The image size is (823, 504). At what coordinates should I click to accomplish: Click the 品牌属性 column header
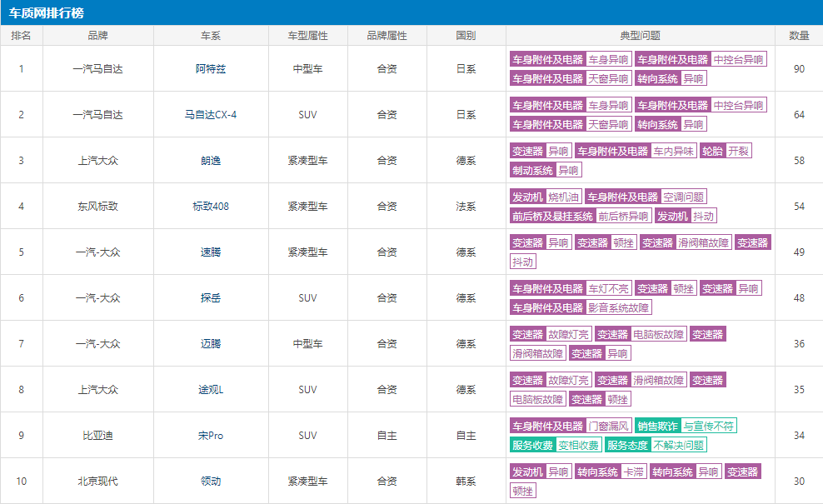pyautogui.click(x=387, y=35)
